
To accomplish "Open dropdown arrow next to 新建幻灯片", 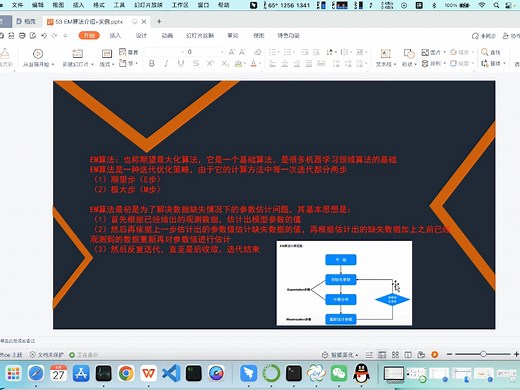I will coord(92,64).
